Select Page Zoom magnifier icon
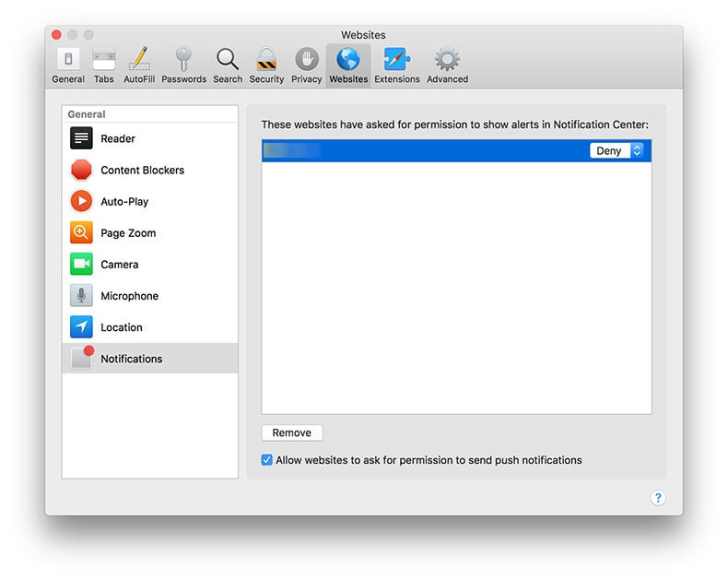 tap(81, 232)
